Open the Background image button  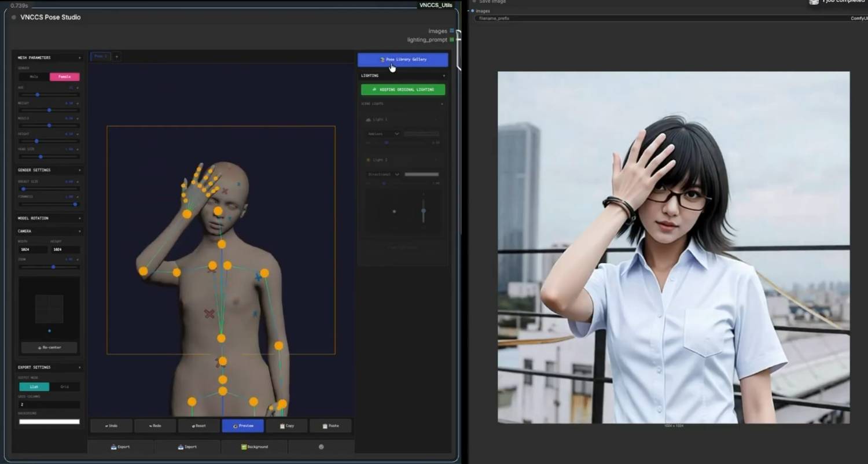(x=254, y=447)
